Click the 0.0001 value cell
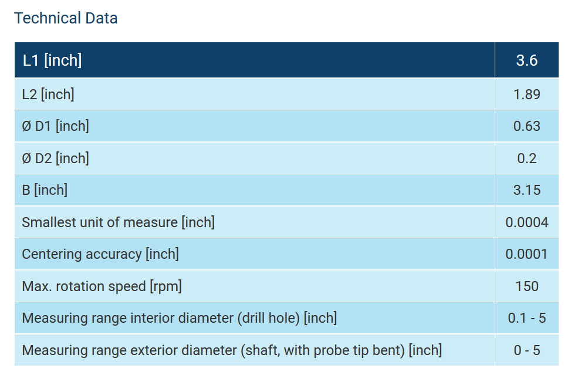This screenshot has height=392, width=578. coord(526,254)
